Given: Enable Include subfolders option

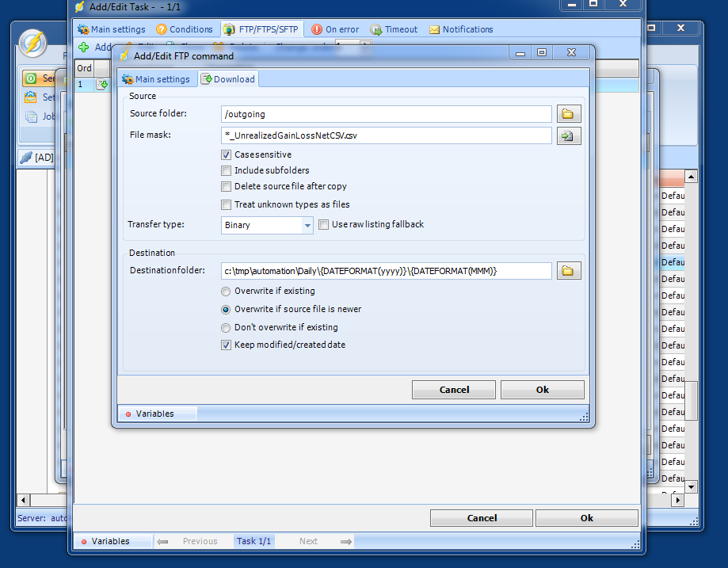Looking at the screenshot, I should [227, 170].
